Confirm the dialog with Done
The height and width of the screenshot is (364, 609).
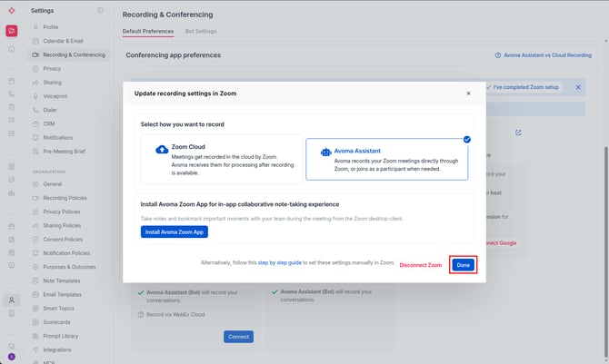tap(463, 265)
